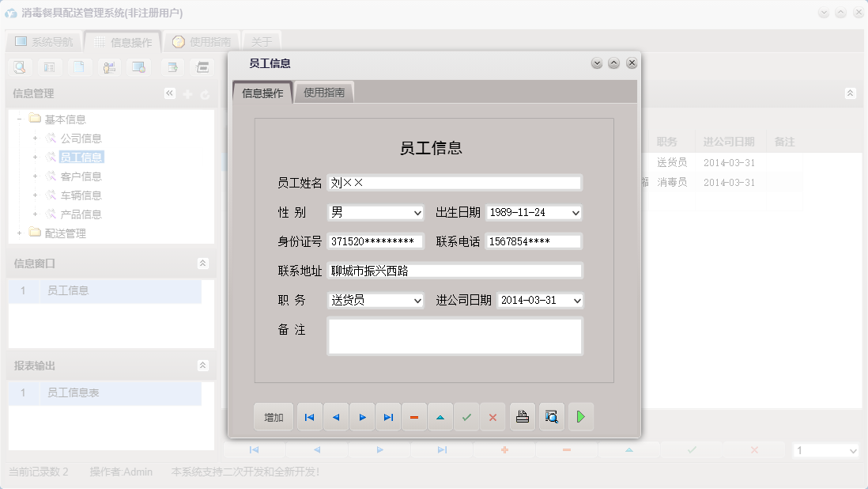Open print preview in employee dialog
868x489 pixels.
click(x=551, y=417)
